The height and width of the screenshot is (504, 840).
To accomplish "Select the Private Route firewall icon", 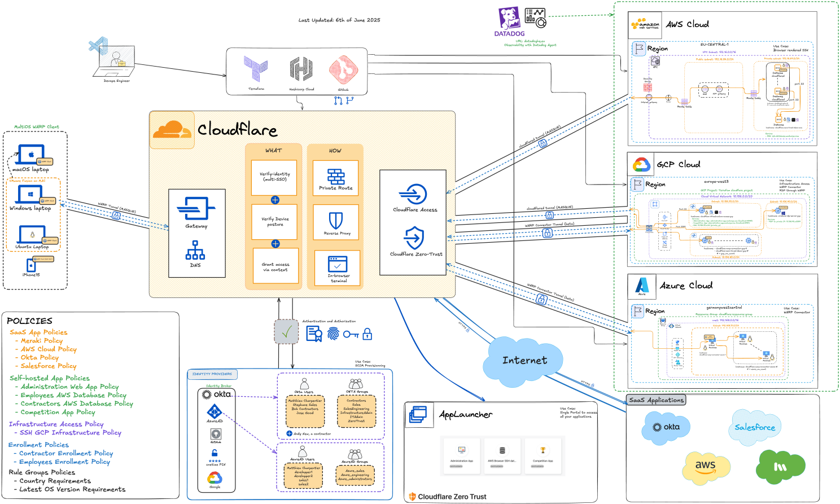I will click(x=336, y=177).
